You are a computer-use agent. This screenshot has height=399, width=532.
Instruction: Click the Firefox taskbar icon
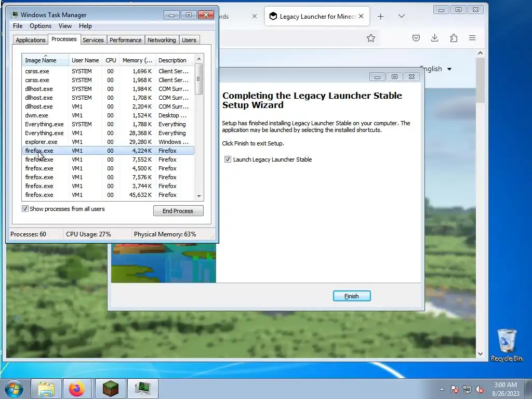(x=77, y=389)
